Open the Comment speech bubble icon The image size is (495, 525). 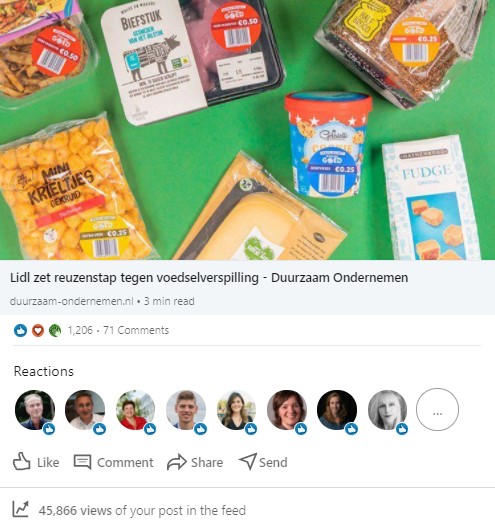(x=82, y=462)
